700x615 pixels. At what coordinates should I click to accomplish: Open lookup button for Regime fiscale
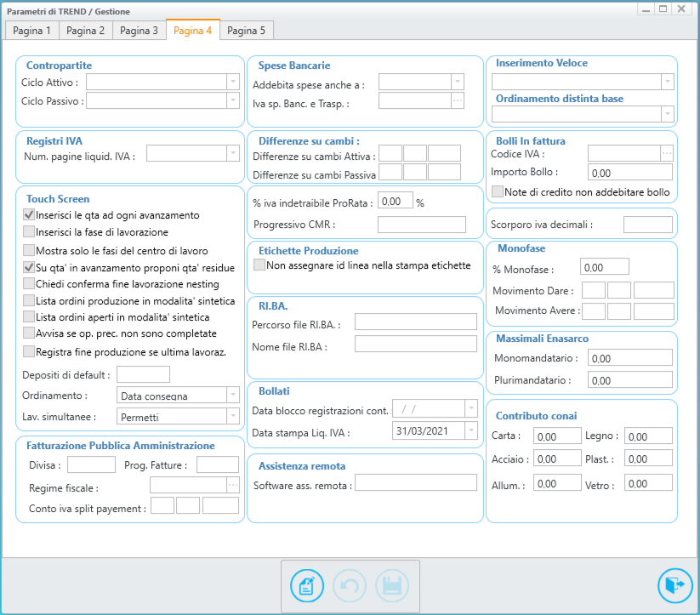click(233, 485)
